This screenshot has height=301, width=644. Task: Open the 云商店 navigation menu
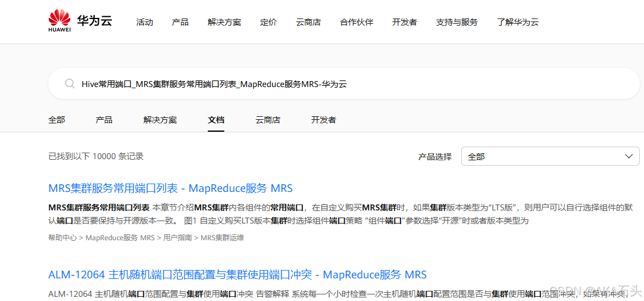click(x=308, y=22)
